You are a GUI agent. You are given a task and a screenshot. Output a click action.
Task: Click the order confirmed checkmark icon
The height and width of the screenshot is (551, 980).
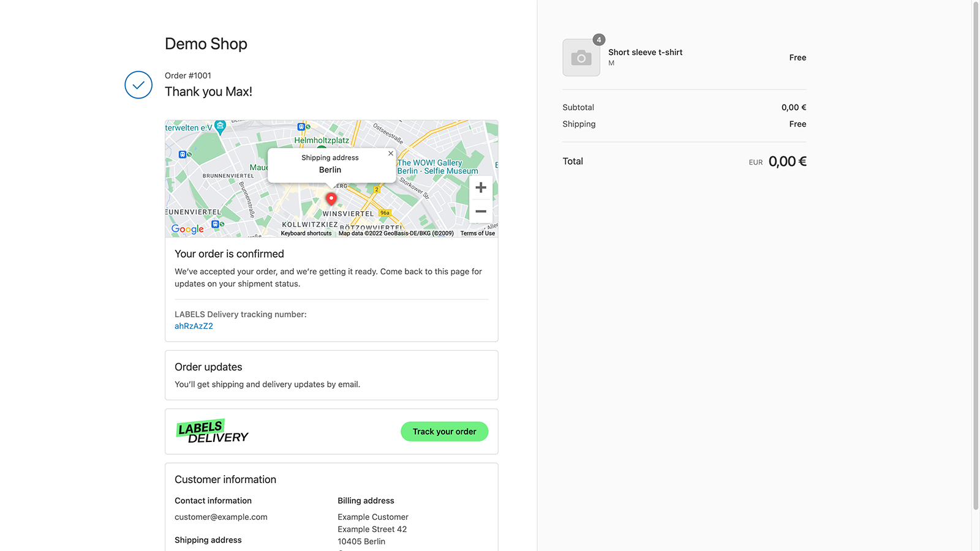coord(138,84)
